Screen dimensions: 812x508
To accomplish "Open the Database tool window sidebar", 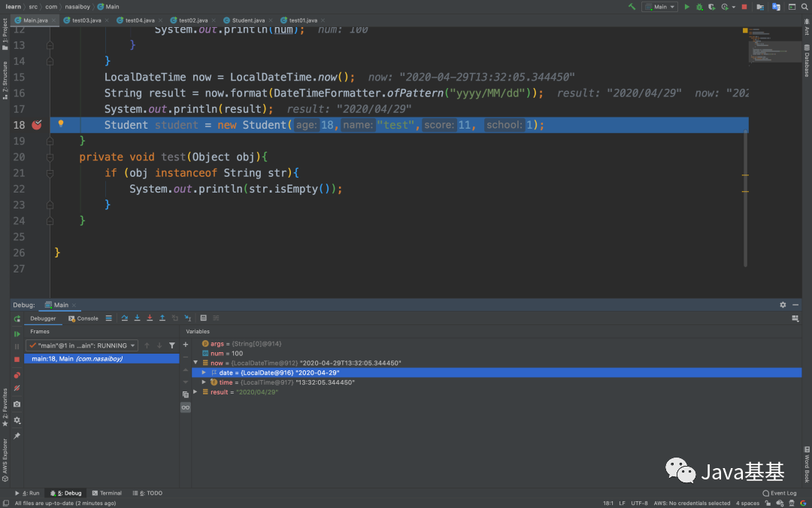I will click(806, 61).
